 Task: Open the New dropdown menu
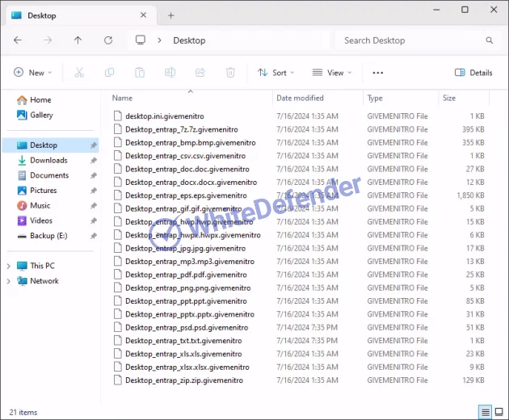point(32,73)
